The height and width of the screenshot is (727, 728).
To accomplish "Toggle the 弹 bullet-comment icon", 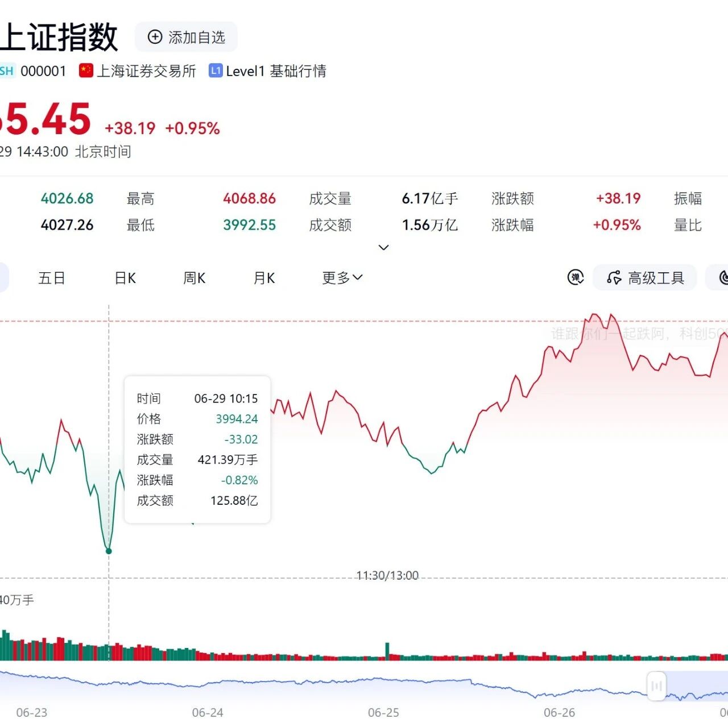I will (x=576, y=277).
